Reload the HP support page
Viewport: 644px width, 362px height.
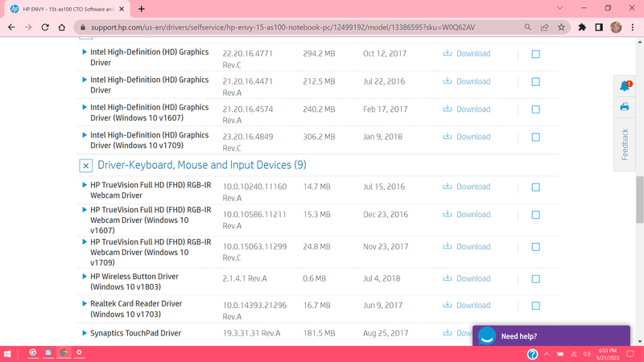(x=45, y=27)
